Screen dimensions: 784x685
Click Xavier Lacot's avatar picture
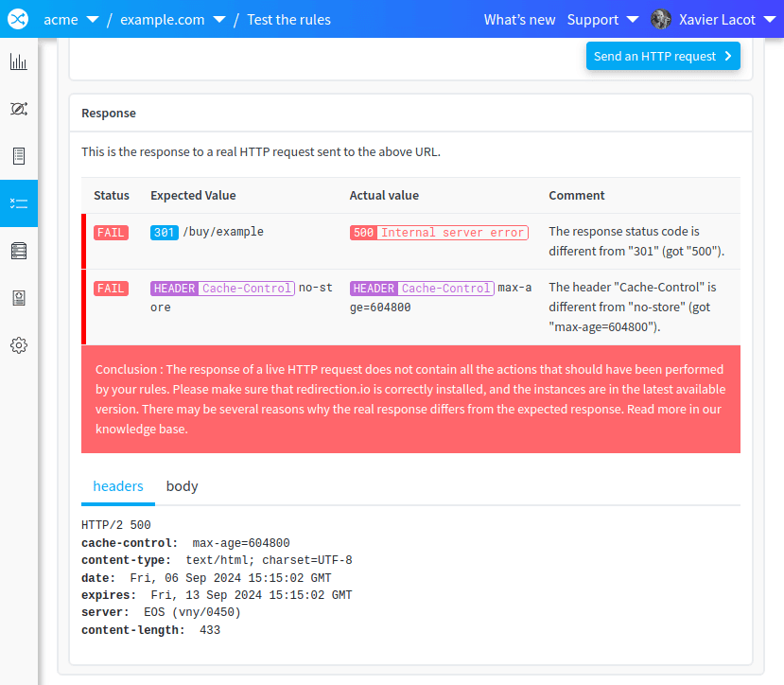[x=660, y=20]
